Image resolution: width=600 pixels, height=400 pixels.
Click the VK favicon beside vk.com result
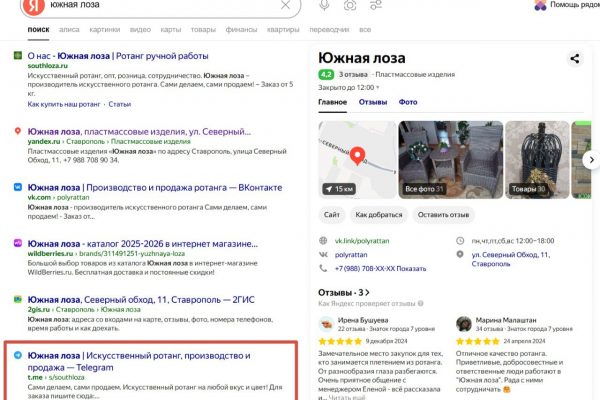point(18,187)
